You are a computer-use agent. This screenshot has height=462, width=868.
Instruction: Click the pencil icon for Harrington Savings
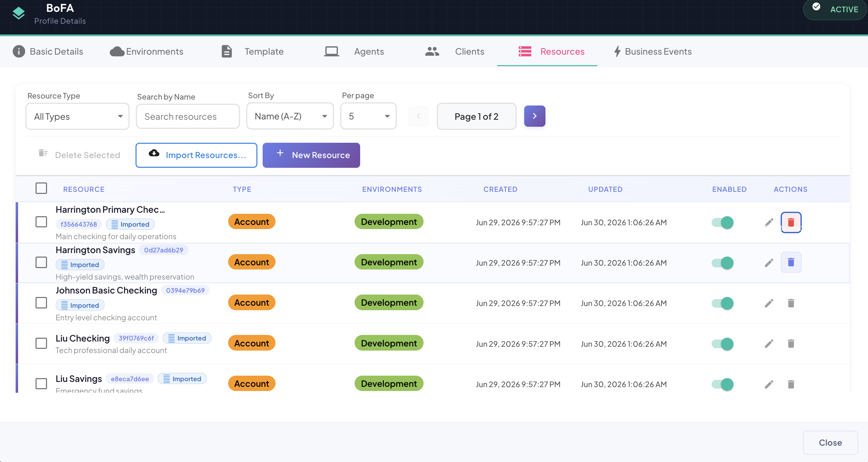(769, 263)
